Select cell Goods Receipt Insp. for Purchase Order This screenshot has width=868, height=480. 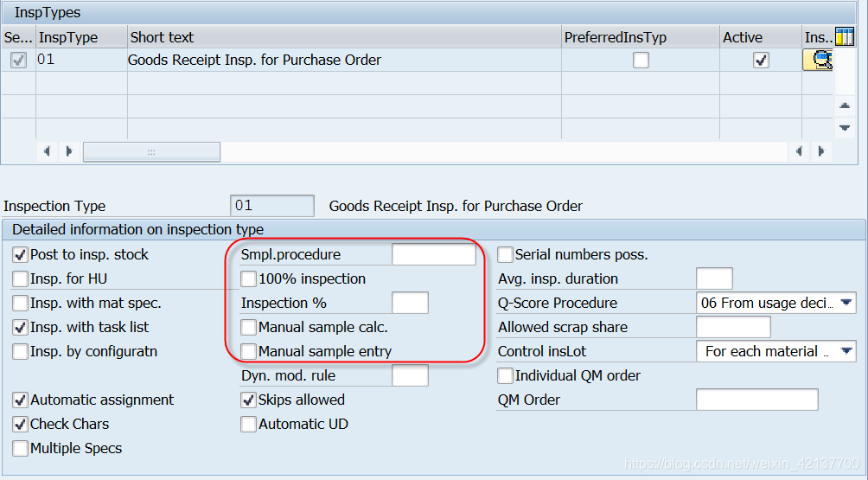pyautogui.click(x=344, y=60)
